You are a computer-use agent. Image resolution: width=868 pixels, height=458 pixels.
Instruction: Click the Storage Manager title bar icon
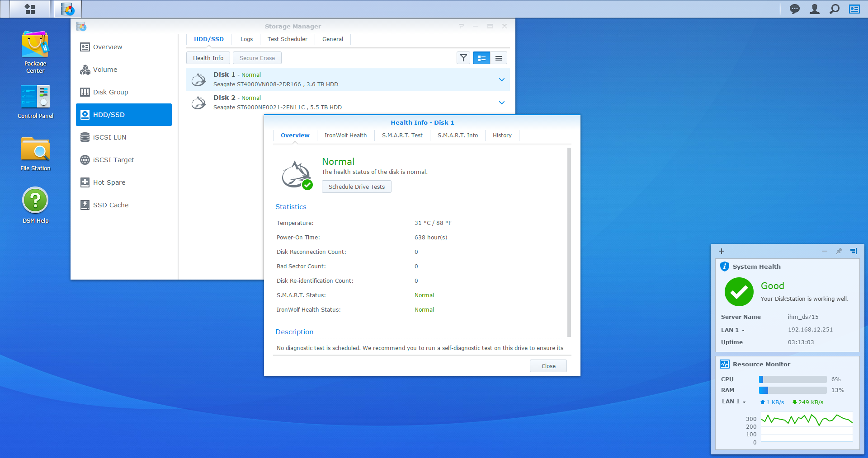click(81, 26)
